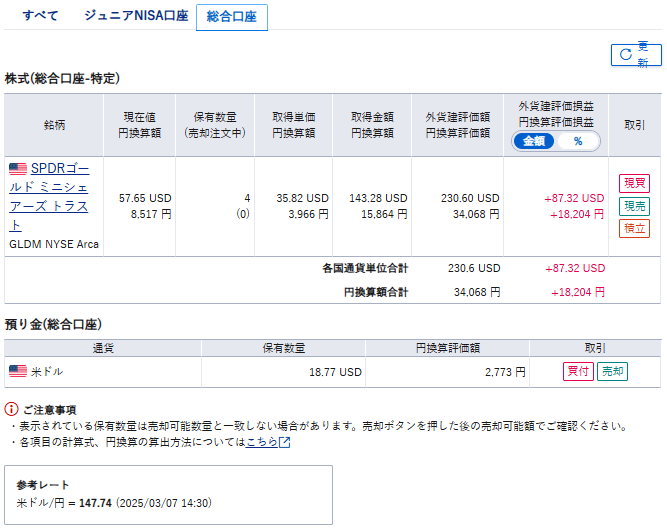Image resolution: width=667 pixels, height=530 pixels.
Task: Open the ジュニアNISA口座 tab
Action: (x=136, y=16)
